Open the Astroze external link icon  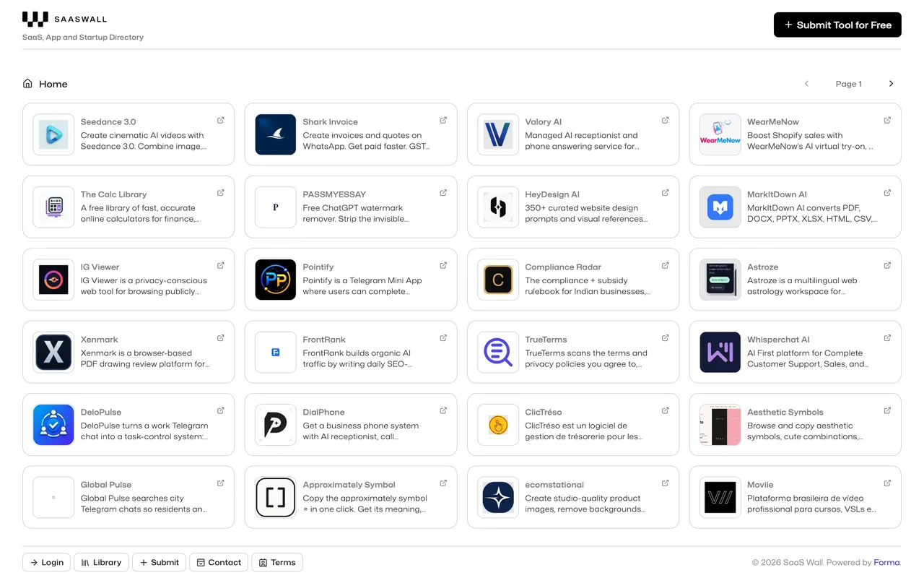[x=888, y=266]
